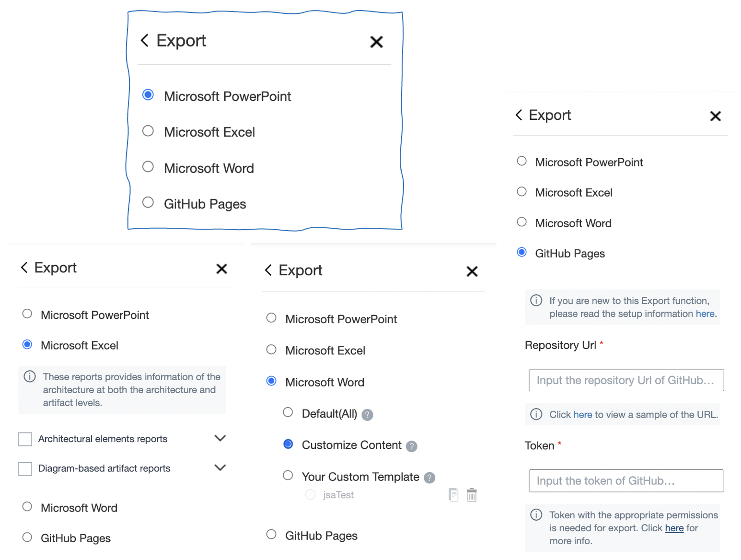Image resolution: width=741 pixels, height=560 pixels.
Task: Go back from the Export panel with Repository Url
Action: (519, 115)
